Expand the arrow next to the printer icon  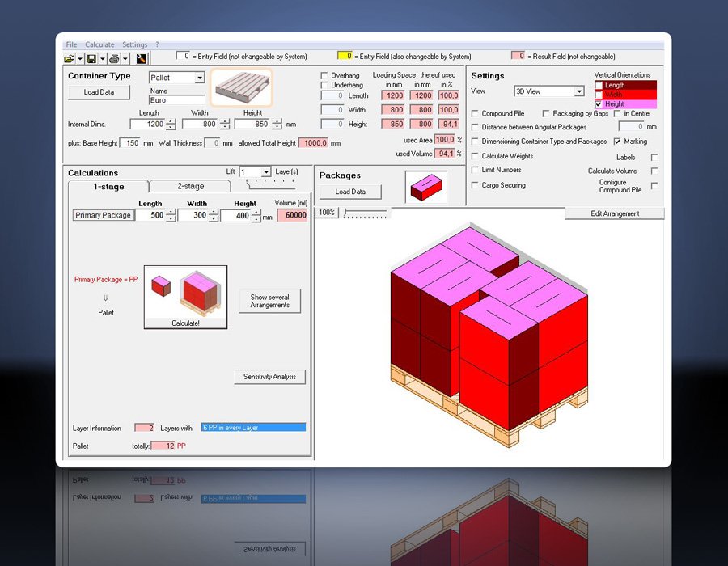click(125, 59)
